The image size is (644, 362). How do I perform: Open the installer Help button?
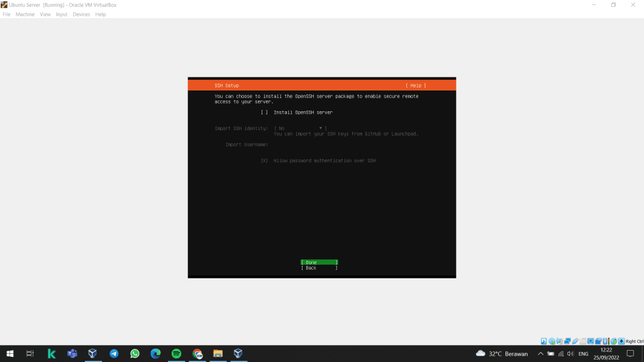click(x=416, y=85)
